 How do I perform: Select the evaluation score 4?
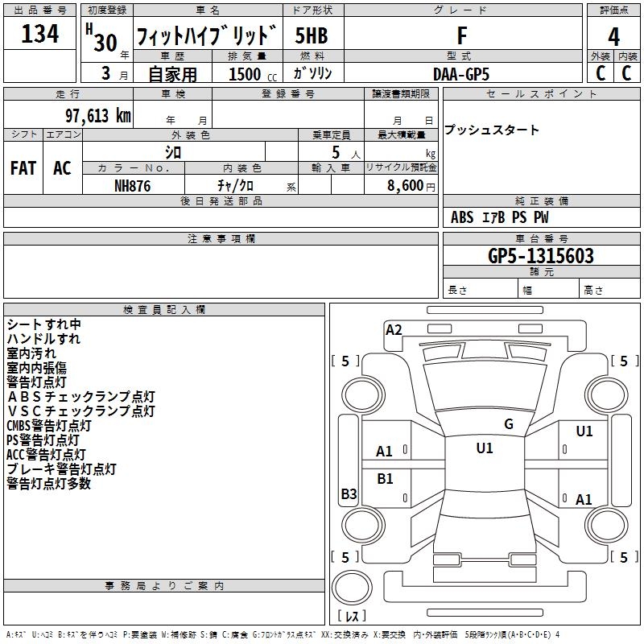[x=613, y=35]
